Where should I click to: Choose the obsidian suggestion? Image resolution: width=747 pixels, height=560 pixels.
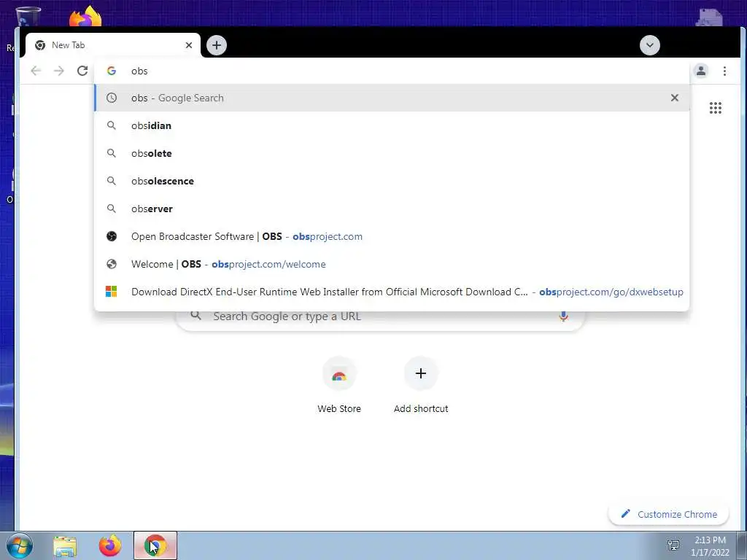pyautogui.click(x=392, y=125)
